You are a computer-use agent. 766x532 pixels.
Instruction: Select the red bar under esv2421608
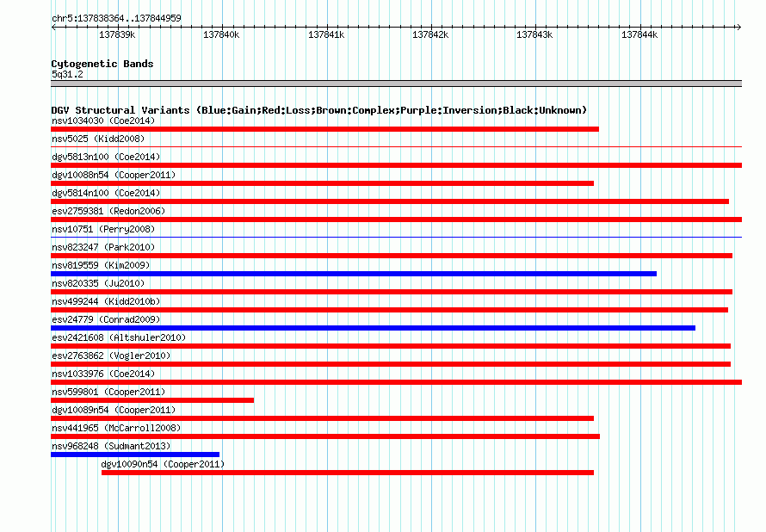391,346
